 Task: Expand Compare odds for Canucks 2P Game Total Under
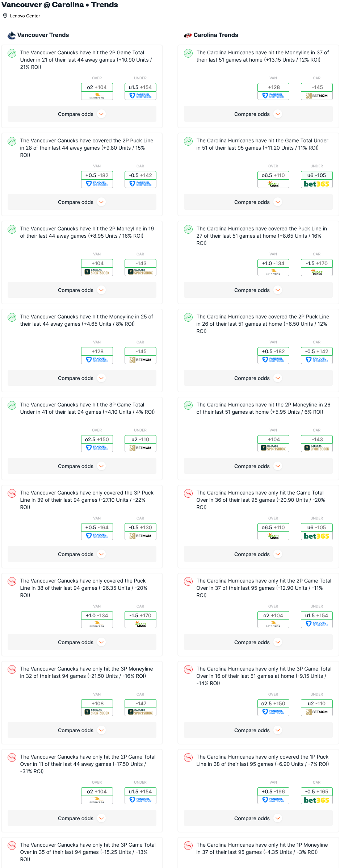pos(82,114)
